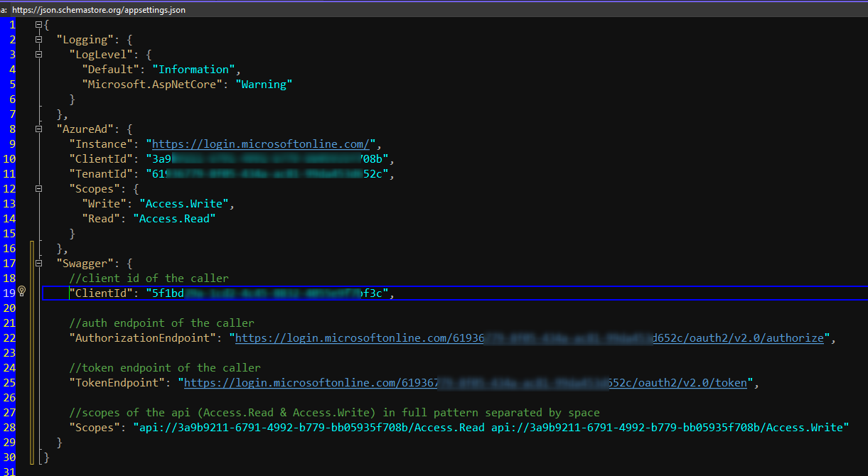Collapse the AzureAd "Scopes" block on line 12
Viewport: 868px width, 476px height.
[x=39, y=189]
